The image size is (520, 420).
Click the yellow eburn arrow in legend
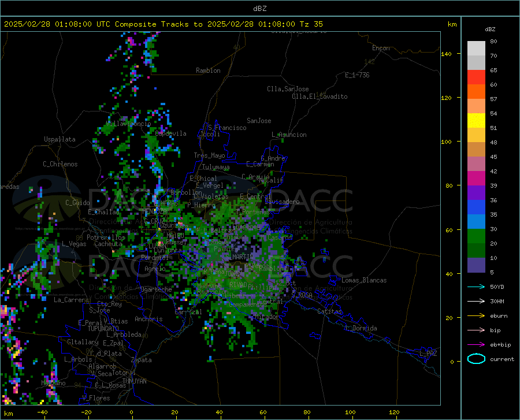pos(476,316)
